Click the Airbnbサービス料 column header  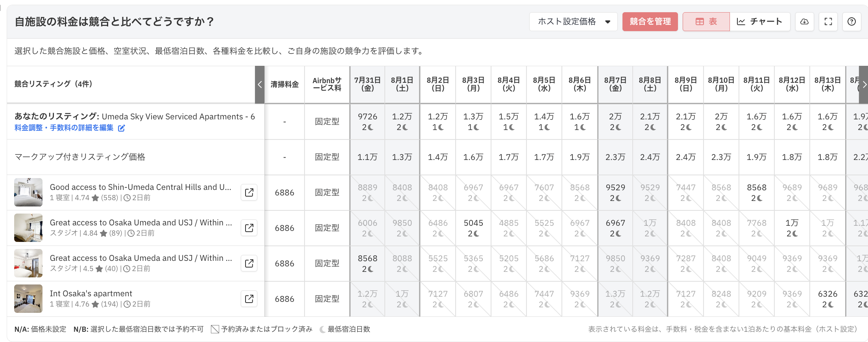click(327, 84)
